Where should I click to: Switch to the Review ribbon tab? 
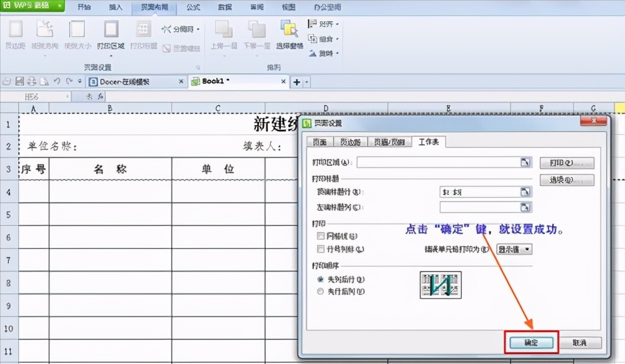(257, 7)
